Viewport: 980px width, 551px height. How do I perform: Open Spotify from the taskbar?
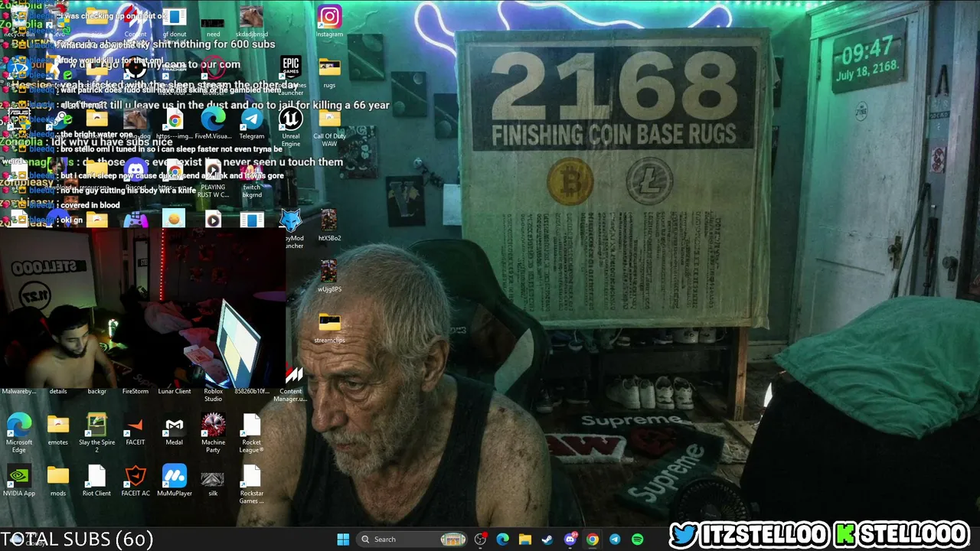tap(637, 540)
